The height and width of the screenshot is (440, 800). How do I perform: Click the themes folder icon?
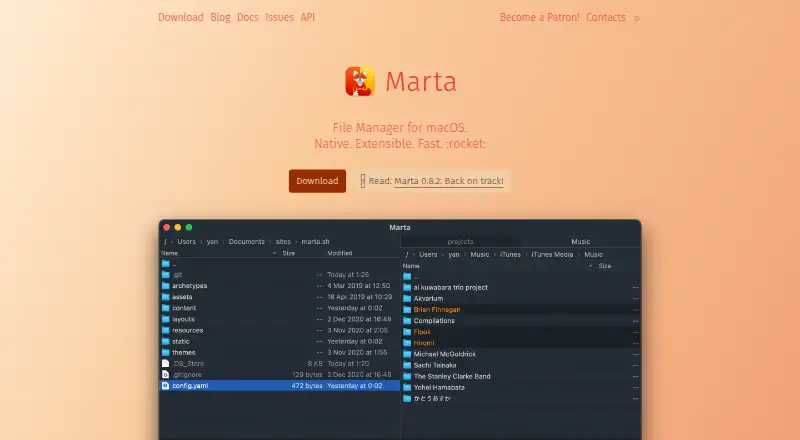[165, 353]
